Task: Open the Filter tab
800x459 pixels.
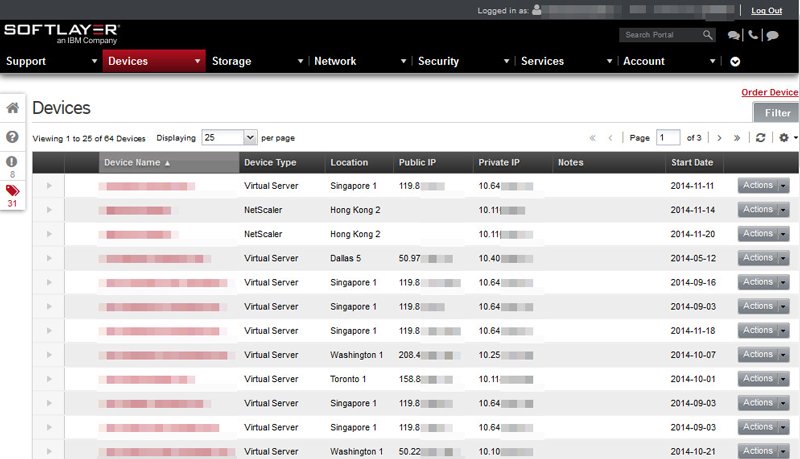Action: click(777, 113)
